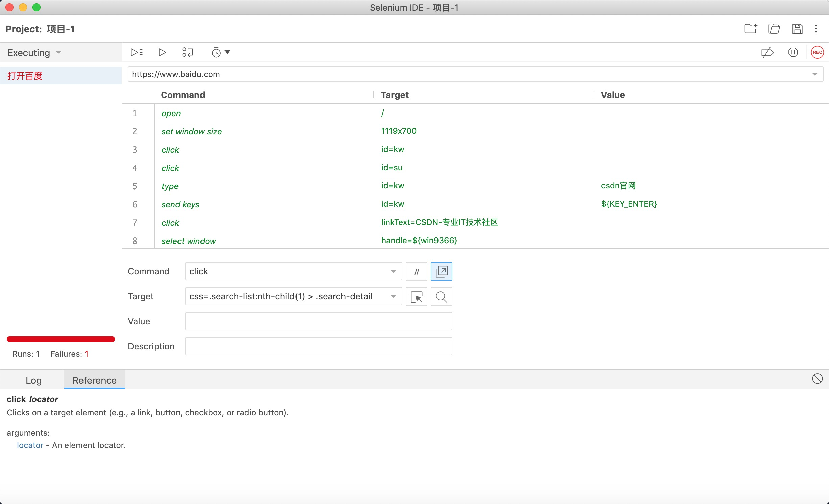This screenshot has width=829, height=504.
Task: Create a new project icon
Action: pyautogui.click(x=751, y=29)
